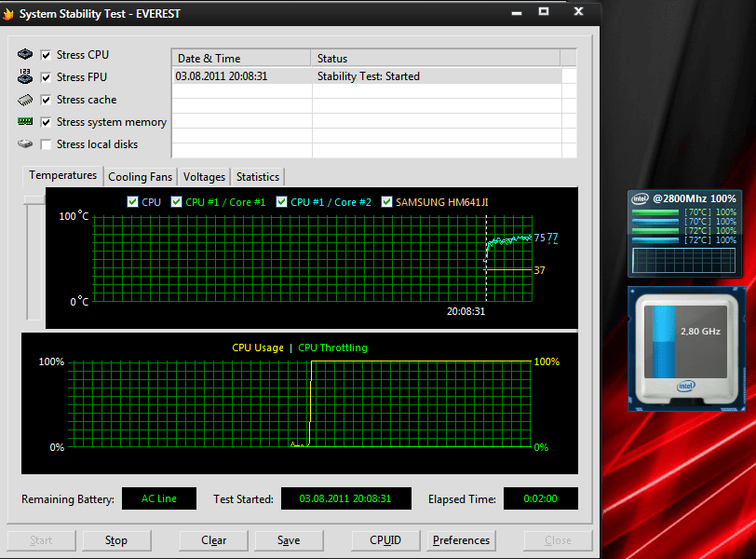This screenshot has width=756, height=559.
Task: Click the 20:08:31 time marker on temperature graph
Action: pos(466,311)
